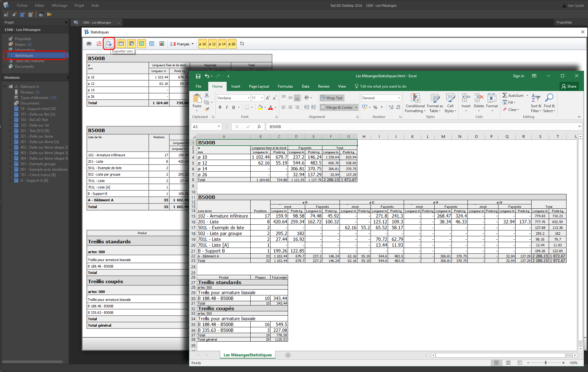Open Find & Select menu
The width and height of the screenshot is (588, 372).
pyautogui.click(x=549, y=103)
